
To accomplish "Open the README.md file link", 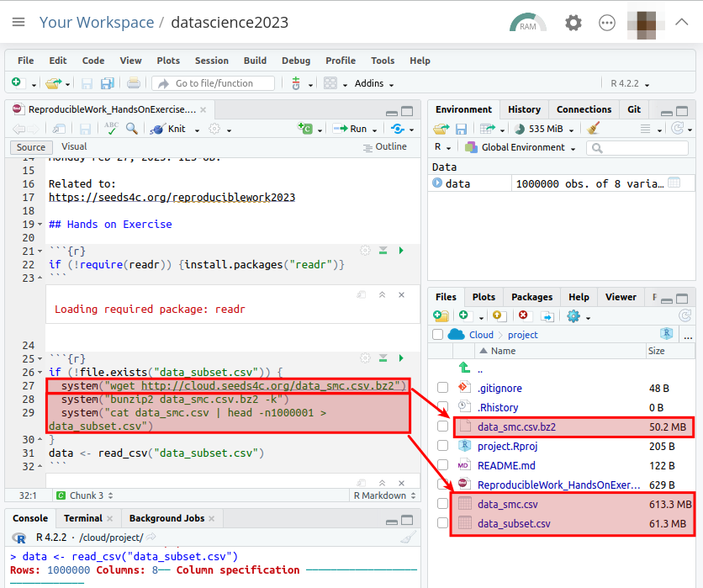I will 506,465.
